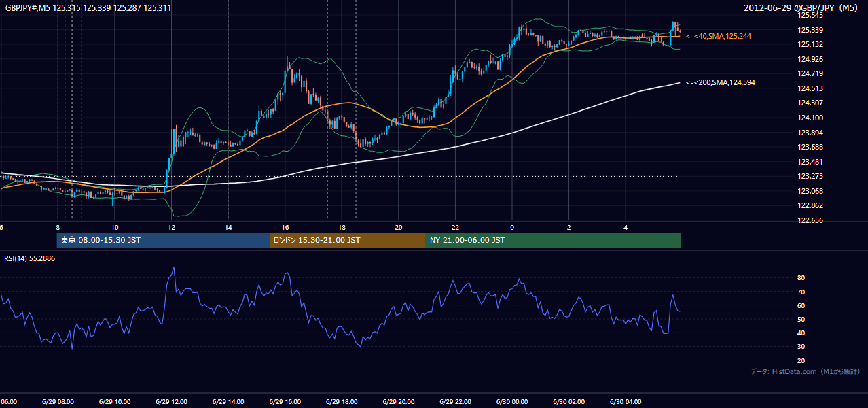Select the London session bar ロンドン 15:30-21:00 JST
The height and width of the screenshot is (408, 868).
(348, 240)
